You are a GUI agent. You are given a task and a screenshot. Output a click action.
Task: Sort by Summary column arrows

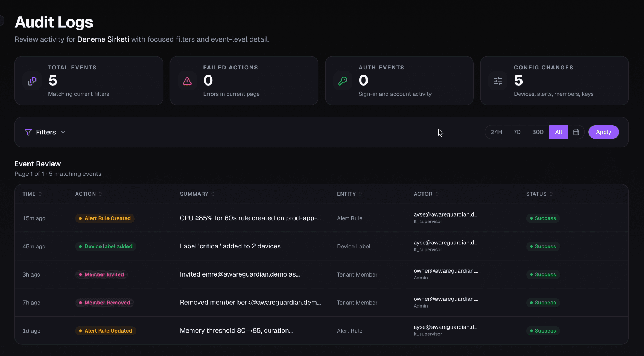coord(213,194)
